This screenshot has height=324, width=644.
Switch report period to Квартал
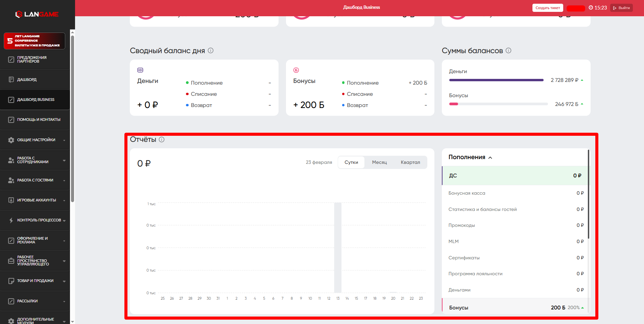pos(410,163)
